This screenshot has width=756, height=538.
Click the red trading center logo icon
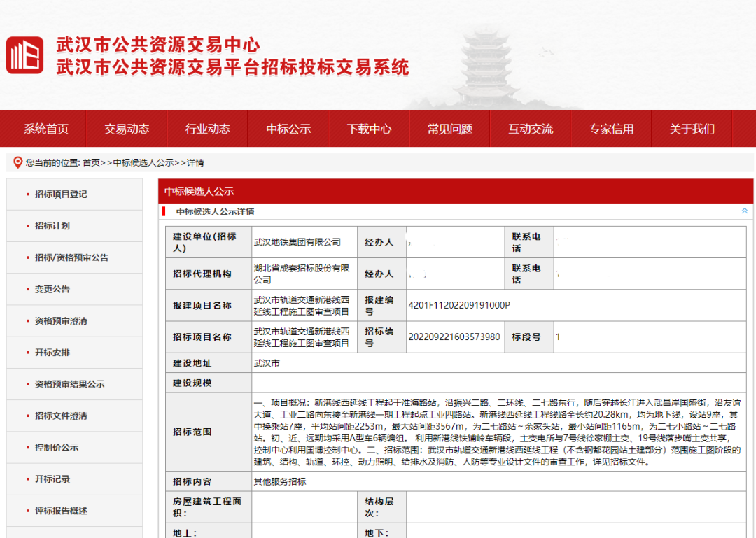point(24,55)
